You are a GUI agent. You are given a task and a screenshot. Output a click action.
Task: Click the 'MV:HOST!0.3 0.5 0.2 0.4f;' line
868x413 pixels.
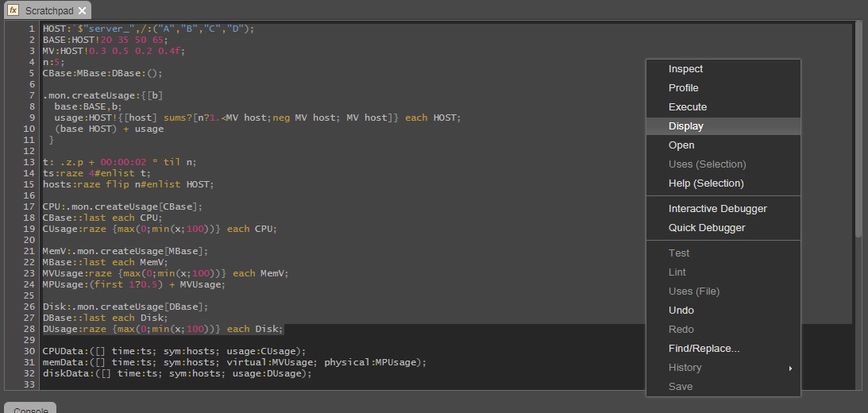click(x=114, y=51)
